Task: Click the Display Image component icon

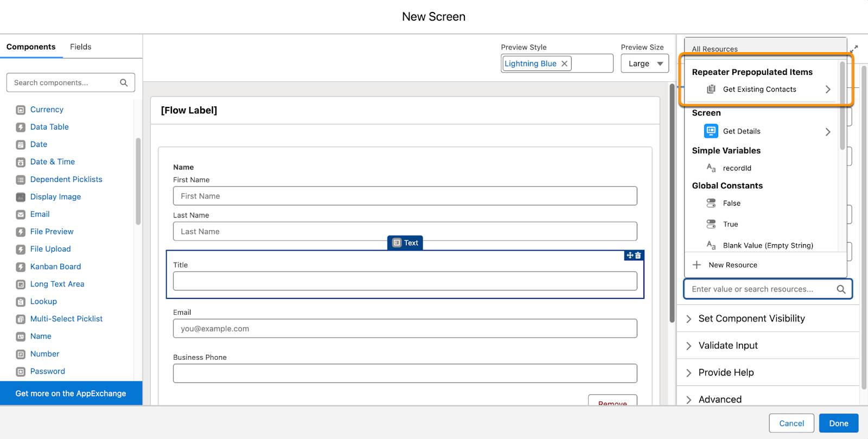Action: 21,197
